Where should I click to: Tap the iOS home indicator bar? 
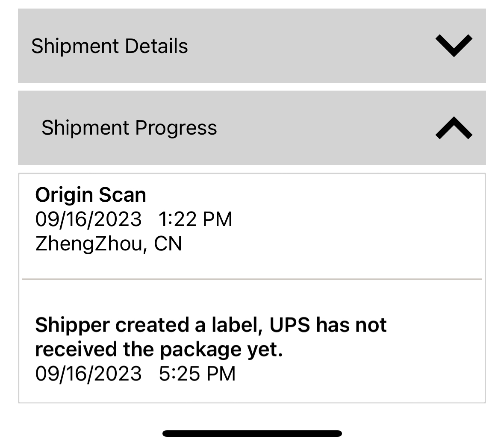pyautogui.click(x=252, y=433)
